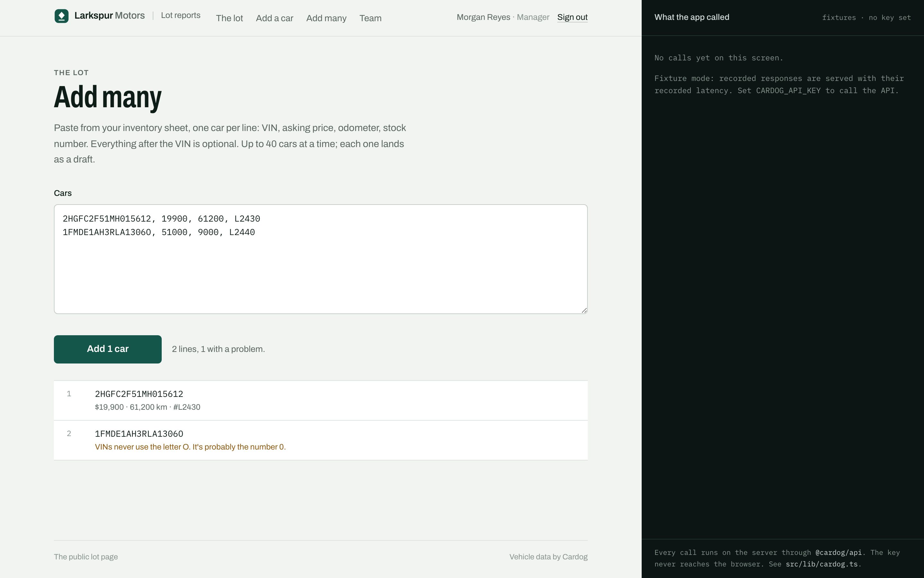The width and height of the screenshot is (924, 578).
Task: Focus the Cars textarea
Action: [x=321, y=259]
